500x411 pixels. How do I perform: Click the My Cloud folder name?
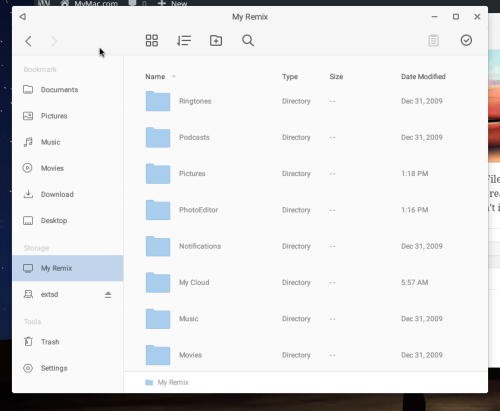(194, 283)
